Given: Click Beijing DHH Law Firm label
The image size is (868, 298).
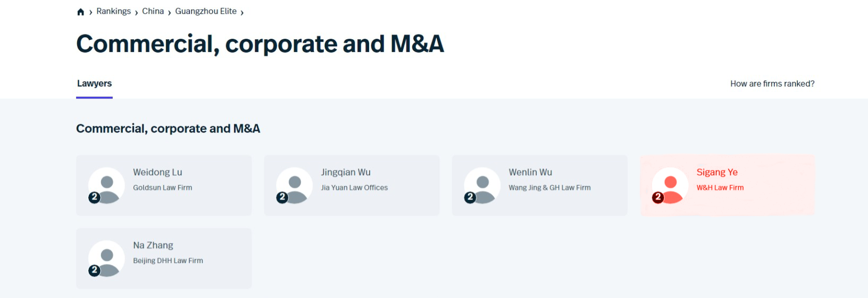Looking at the screenshot, I should point(168,261).
